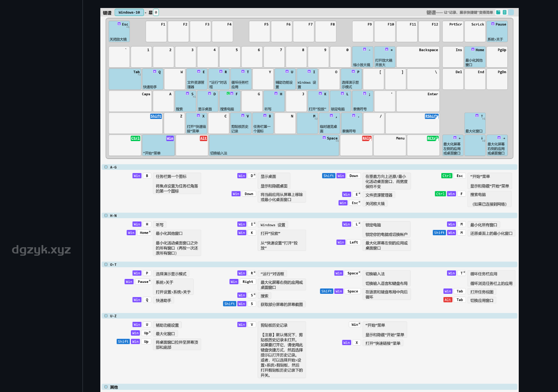558x392 pixels.
Task: Click the right arrow key on the keyboard
Action: [x=497, y=145]
